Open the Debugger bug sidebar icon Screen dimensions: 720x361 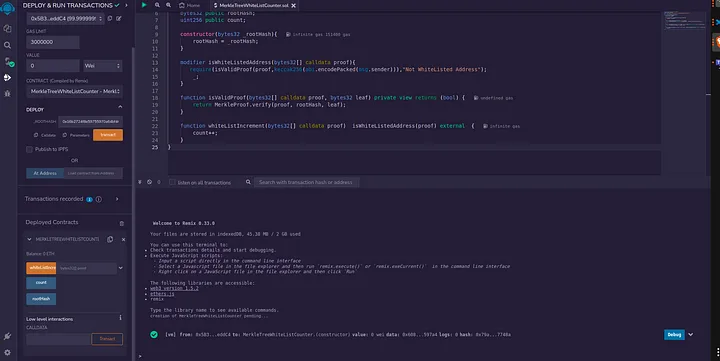(x=7, y=93)
